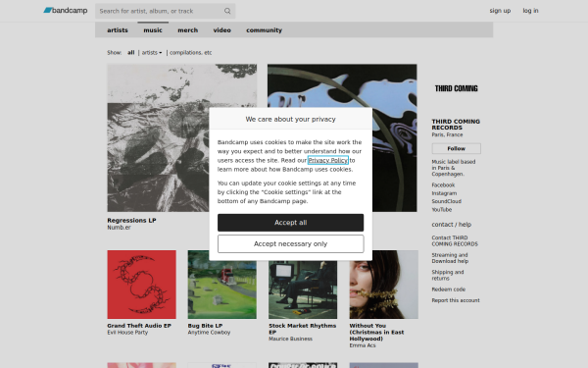Screen dimensions: 588x368
Task: Switch to the merch tab
Action: tap(187, 30)
